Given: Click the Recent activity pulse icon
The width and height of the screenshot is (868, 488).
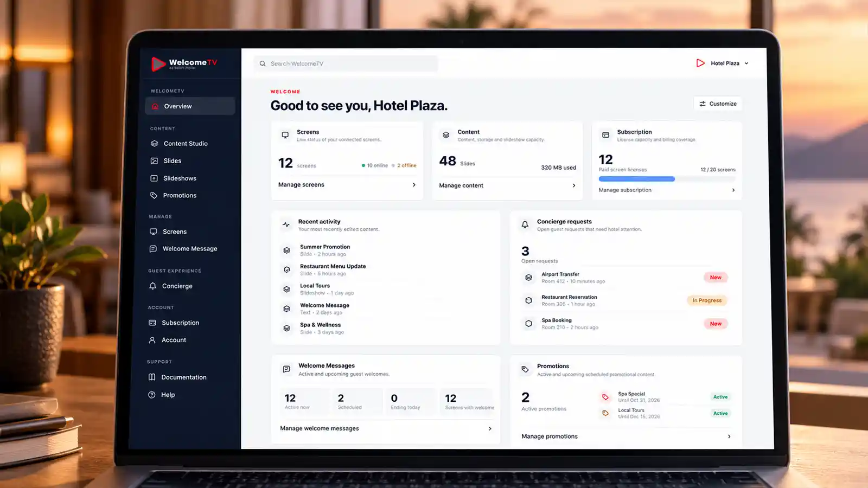Looking at the screenshot, I should (x=286, y=224).
